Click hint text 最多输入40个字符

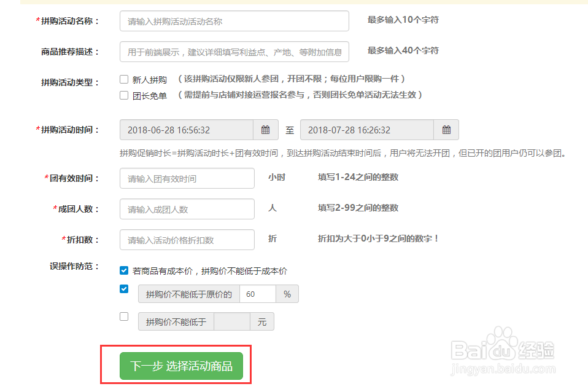coord(403,50)
